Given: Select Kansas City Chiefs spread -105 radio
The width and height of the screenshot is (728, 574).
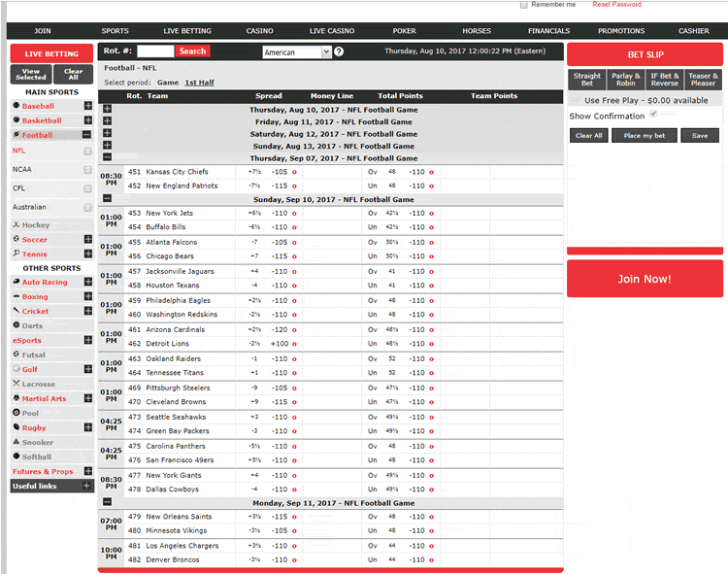Looking at the screenshot, I should pos(294,172).
